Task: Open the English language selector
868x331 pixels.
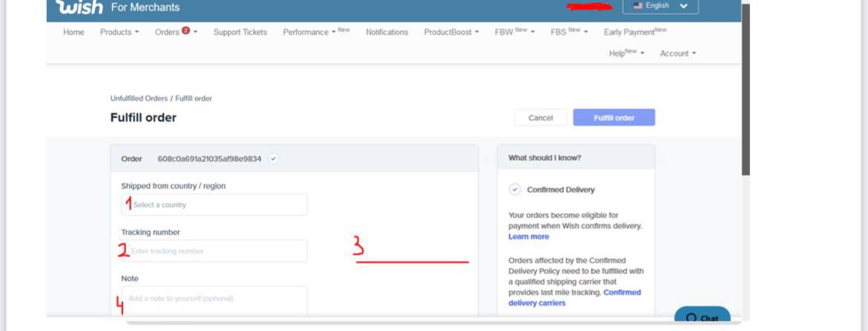Action: [660, 6]
